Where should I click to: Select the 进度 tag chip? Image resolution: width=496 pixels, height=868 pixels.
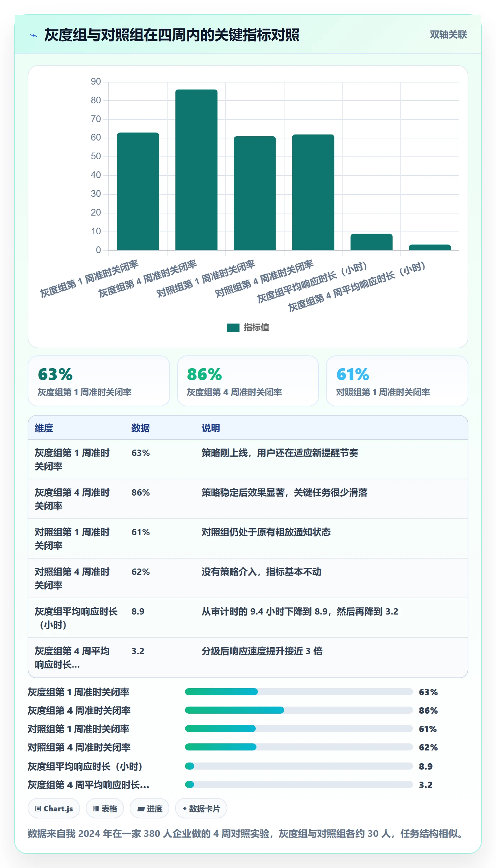click(150, 809)
